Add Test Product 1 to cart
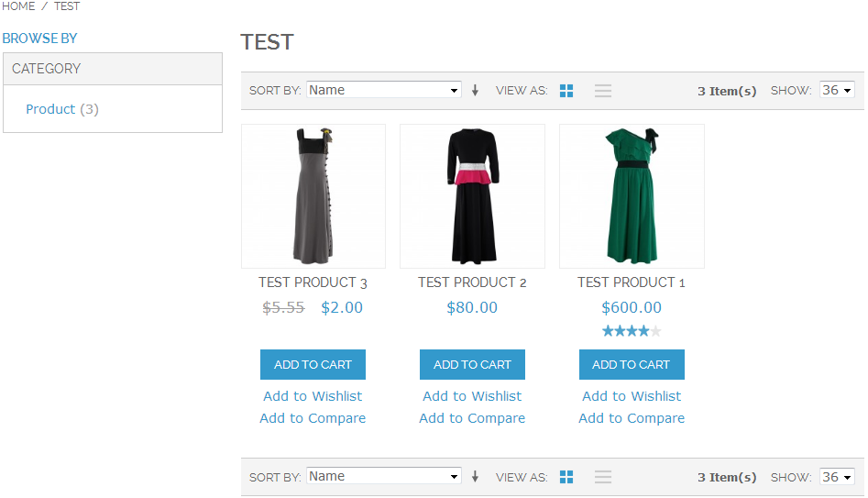This screenshot has width=868, height=498. [x=632, y=364]
